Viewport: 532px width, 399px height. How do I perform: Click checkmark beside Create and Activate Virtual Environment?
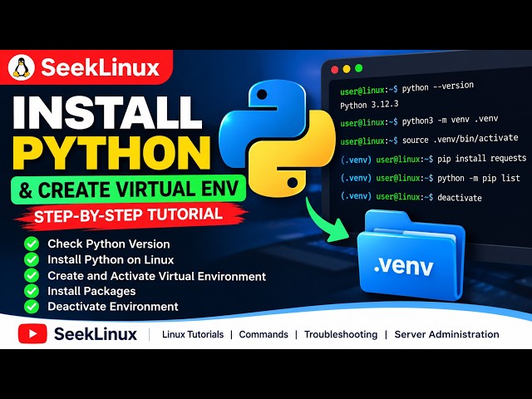pyautogui.click(x=32, y=275)
